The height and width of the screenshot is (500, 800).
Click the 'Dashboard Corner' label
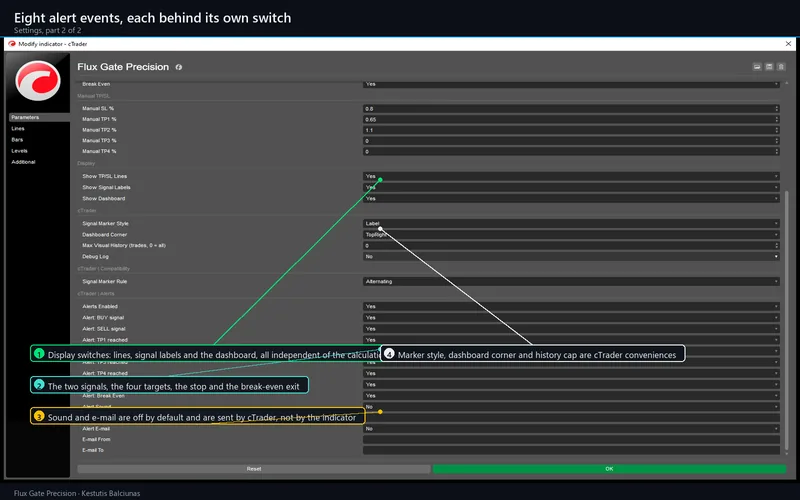104,235
